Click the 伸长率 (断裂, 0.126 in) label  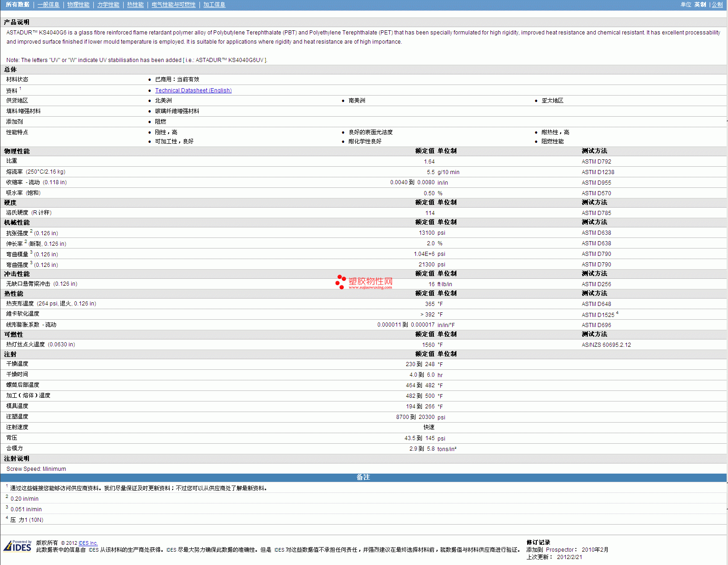point(36,243)
